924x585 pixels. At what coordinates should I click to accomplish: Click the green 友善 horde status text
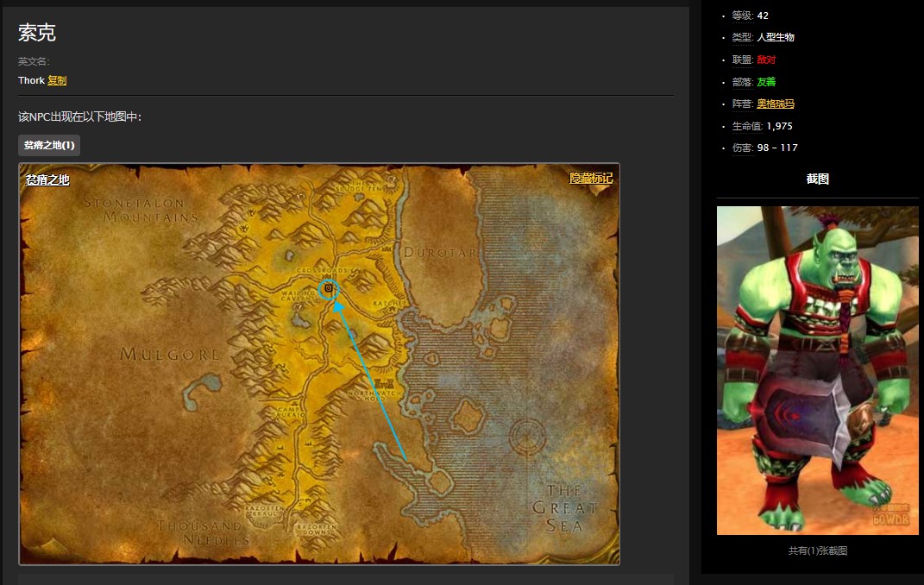tap(766, 82)
